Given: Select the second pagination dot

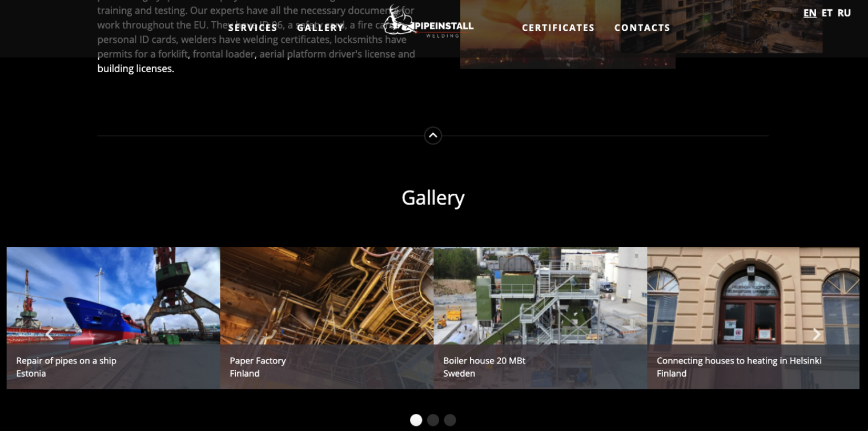Looking at the screenshot, I should pyautogui.click(x=433, y=420).
